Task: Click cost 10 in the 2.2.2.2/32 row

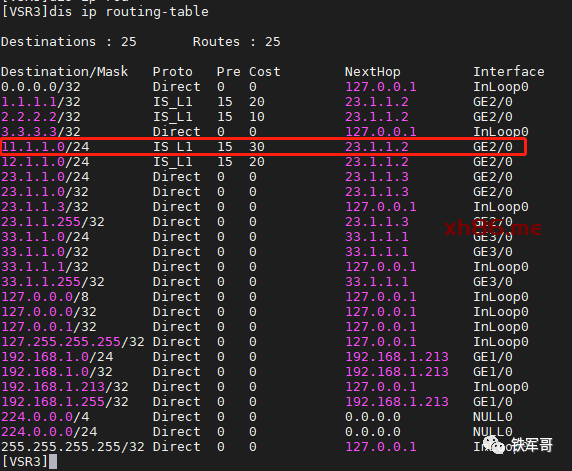Action: (257, 117)
